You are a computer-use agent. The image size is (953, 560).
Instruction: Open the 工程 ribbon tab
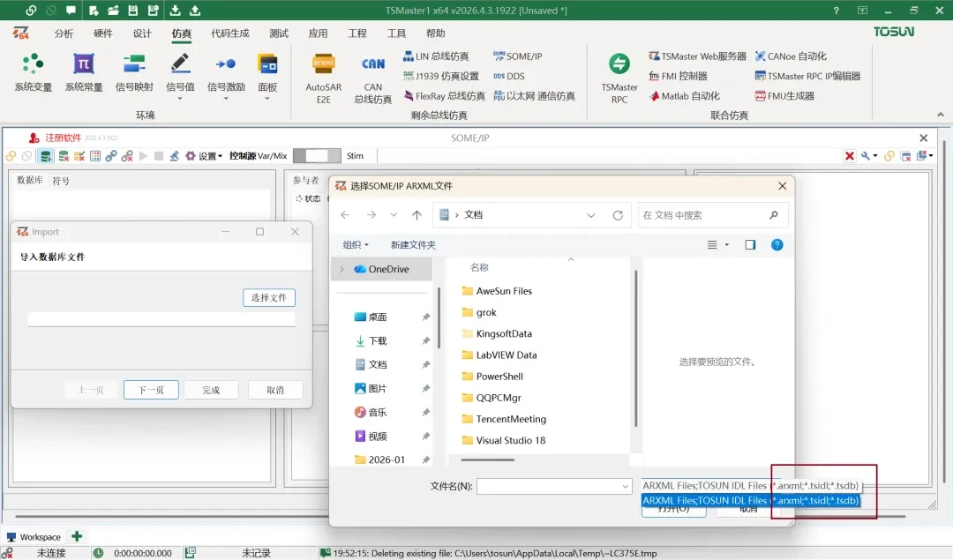[x=357, y=33]
